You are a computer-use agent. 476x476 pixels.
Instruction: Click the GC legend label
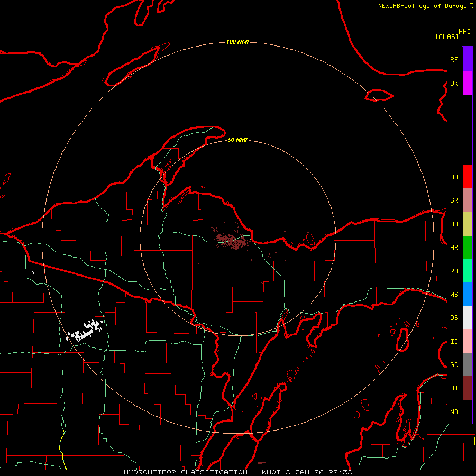[x=454, y=365]
